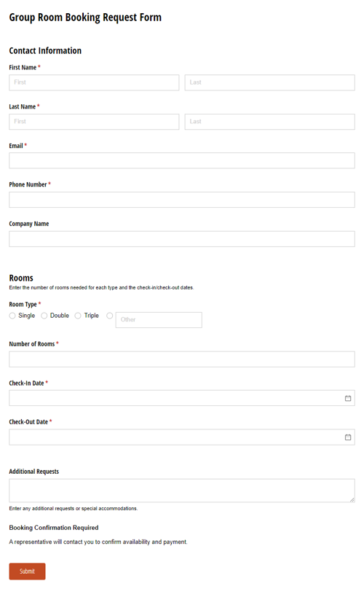The width and height of the screenshot is (364, 589).
Task: Click the Email label
Action: (16, 146)
